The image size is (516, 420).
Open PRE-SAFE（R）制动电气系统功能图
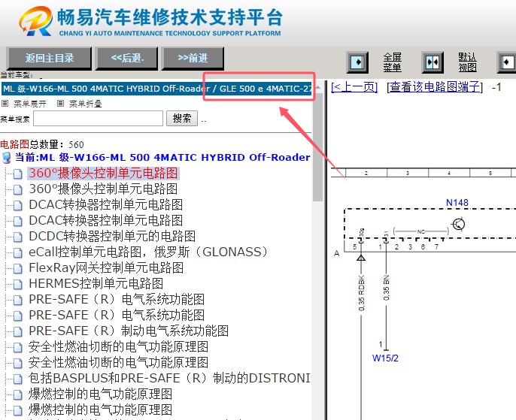tap(129, 331)
